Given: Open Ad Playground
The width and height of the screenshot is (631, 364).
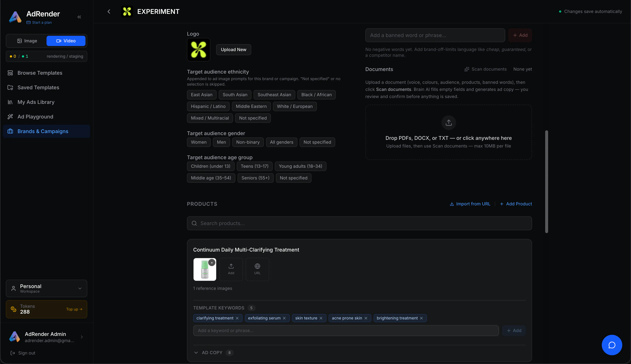Looking at the screenshot, I should [47, 116].
